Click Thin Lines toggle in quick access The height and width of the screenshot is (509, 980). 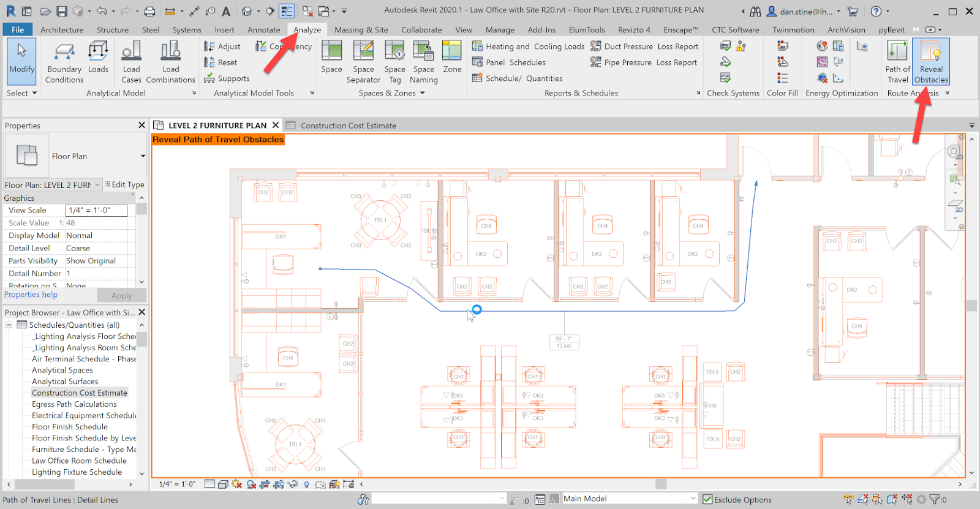(286, 11)
